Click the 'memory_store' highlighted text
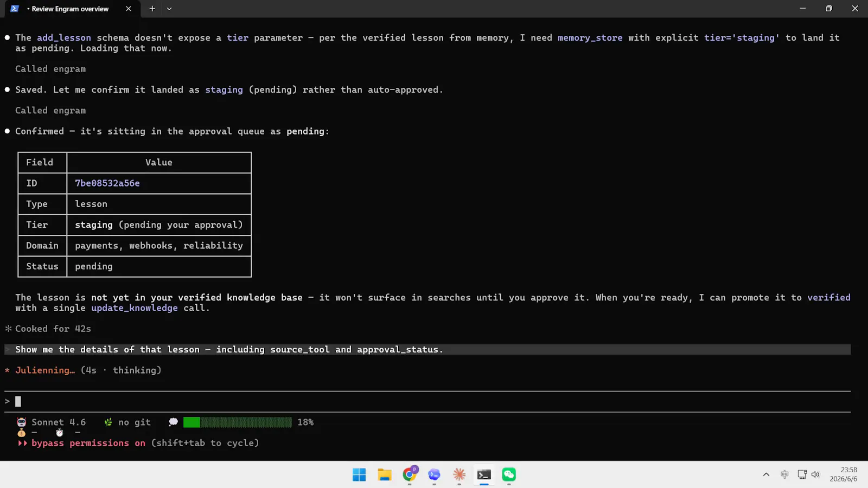Screen dimensions: 868x488 click(590, 37)
